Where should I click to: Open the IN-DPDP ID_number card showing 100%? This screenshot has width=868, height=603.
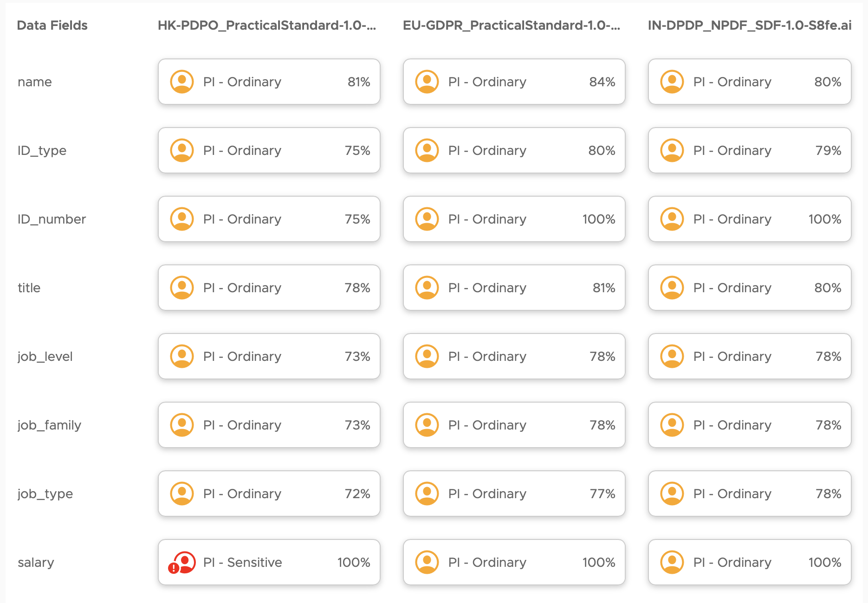coord(749,219)
